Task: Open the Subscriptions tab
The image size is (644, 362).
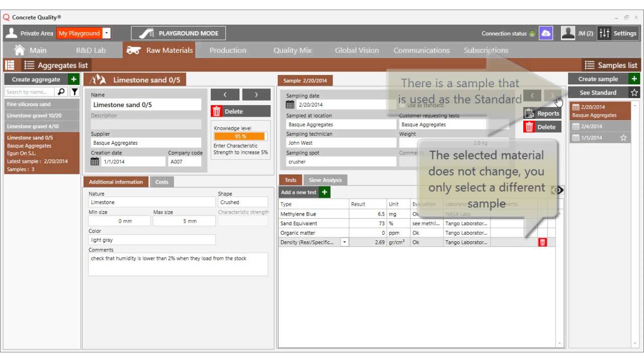Action: pyautogui.click(x=486, y=50)
